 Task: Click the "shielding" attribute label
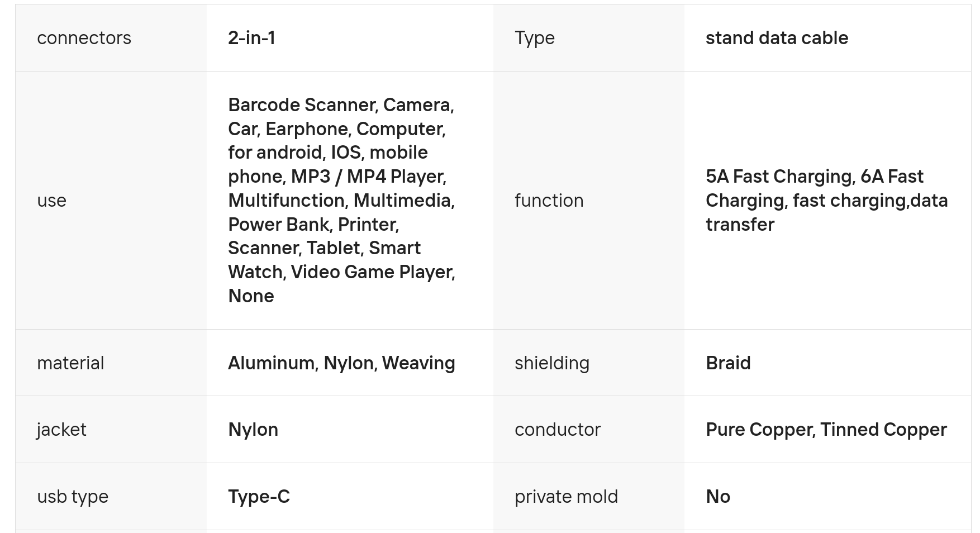pyautogui.click(x=551, y=363)
